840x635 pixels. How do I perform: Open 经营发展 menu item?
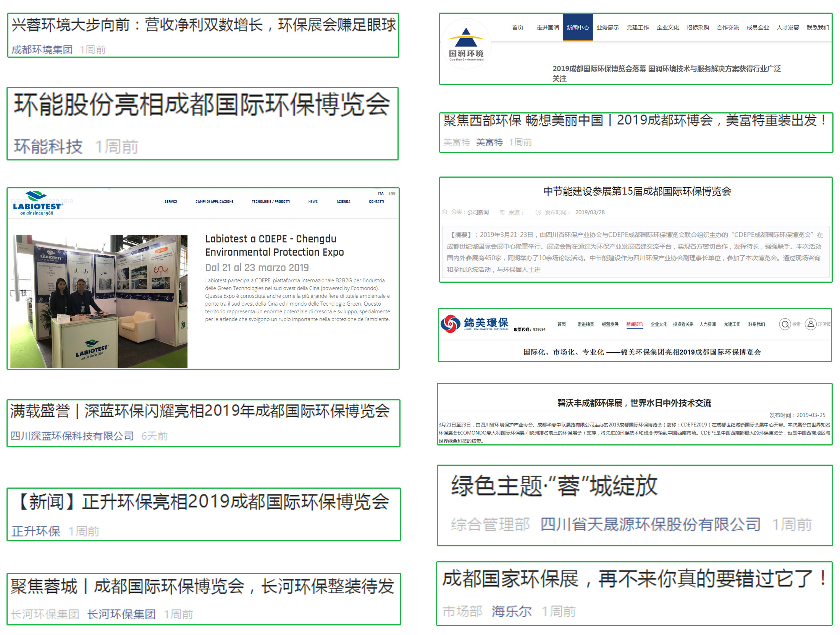[x=610, y=324]
